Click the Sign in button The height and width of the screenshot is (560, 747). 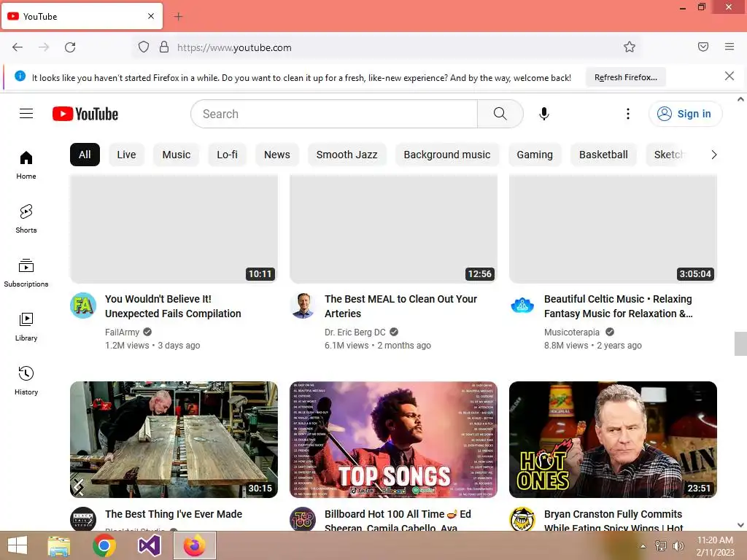(x=685, y=114)
